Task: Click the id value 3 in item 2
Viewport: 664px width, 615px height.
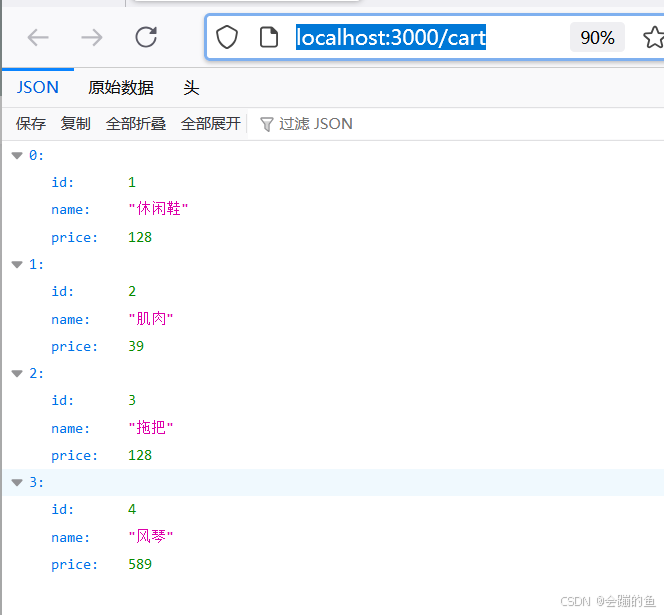Action: (132, 400)
